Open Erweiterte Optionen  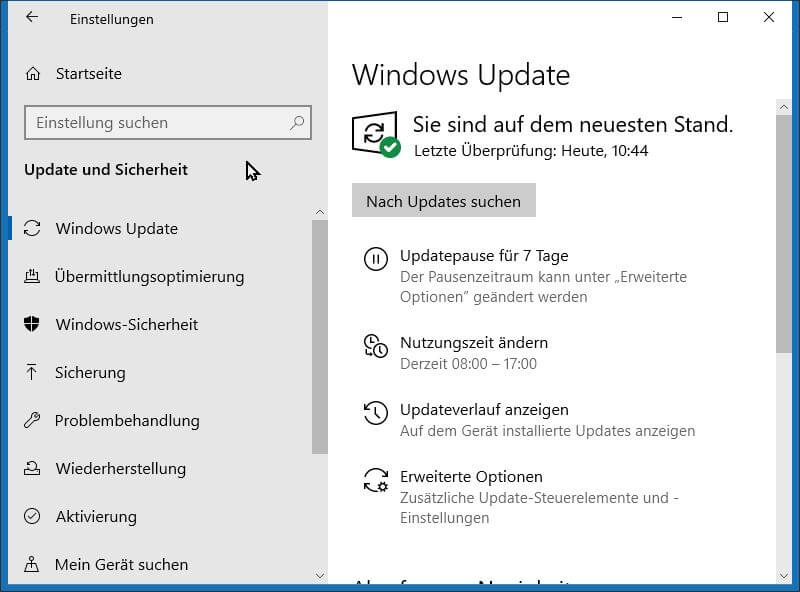pos(471,477)
